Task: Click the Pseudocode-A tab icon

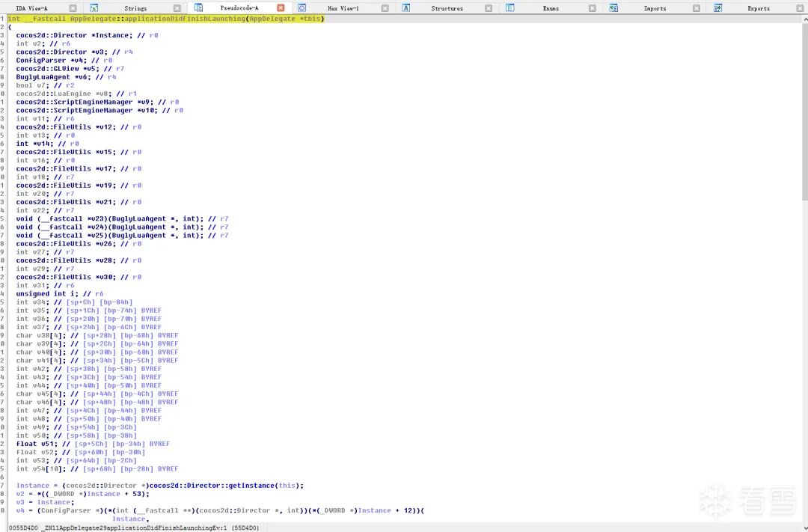Action: click(x=199, y=7)
